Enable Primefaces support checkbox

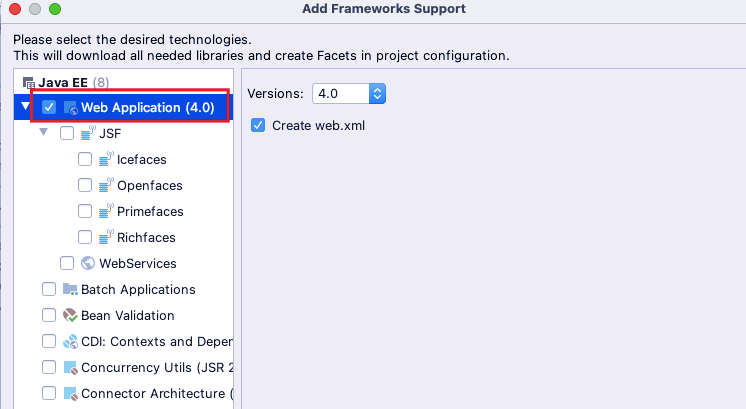point(85,211)
